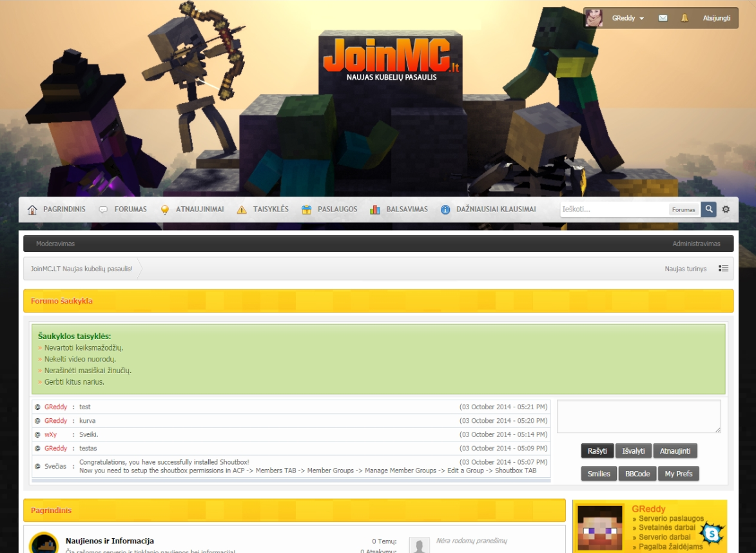The width and height of the screenshot is (756, 553).
Task: Open the Taisyklės menu item
Action: coord(271,209)
